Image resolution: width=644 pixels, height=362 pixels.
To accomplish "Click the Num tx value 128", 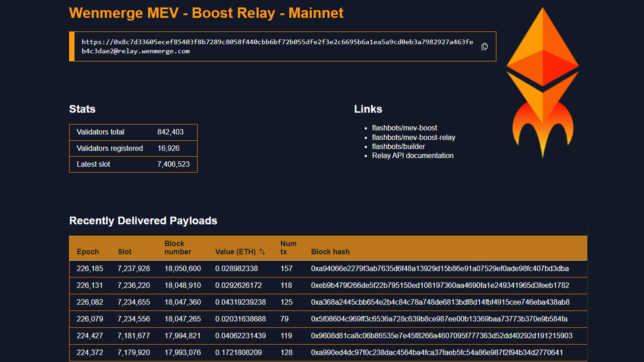I will tap(286, 353).
